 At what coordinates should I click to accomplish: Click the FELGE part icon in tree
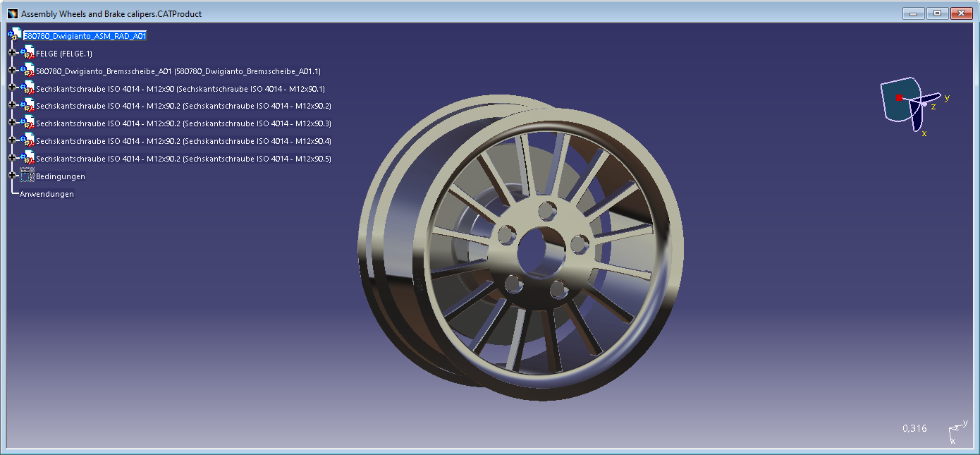(27, 53)
